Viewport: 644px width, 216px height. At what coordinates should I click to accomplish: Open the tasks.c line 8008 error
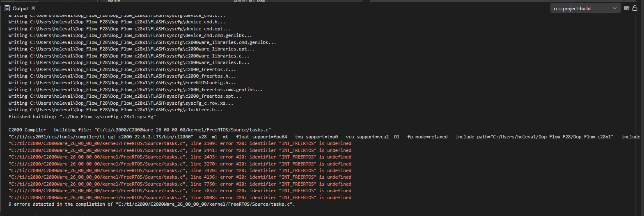(180, 198)
